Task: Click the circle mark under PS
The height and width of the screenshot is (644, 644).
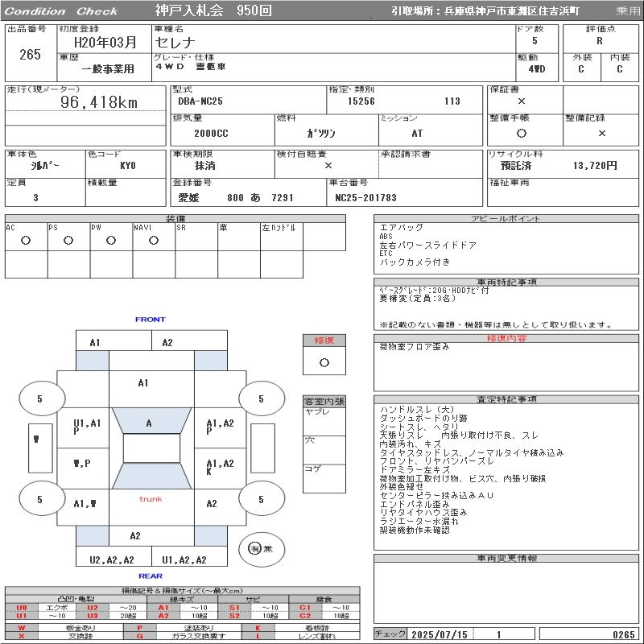Action: click(x=68, y=240)
